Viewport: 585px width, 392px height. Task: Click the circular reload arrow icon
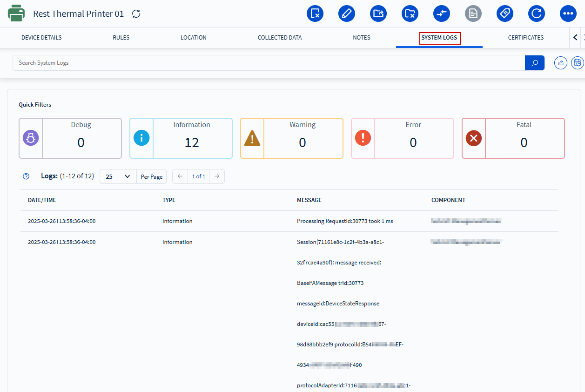(x=537, y=14)
